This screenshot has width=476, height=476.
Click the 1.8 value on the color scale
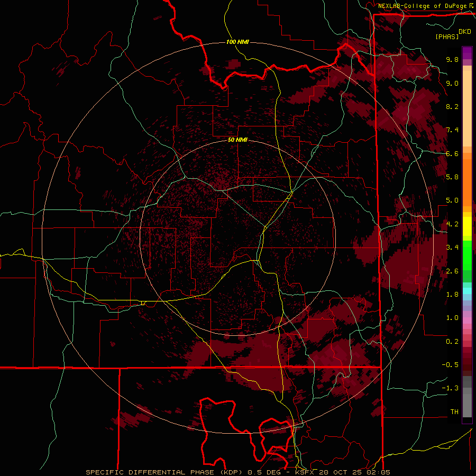coord(452,295)
